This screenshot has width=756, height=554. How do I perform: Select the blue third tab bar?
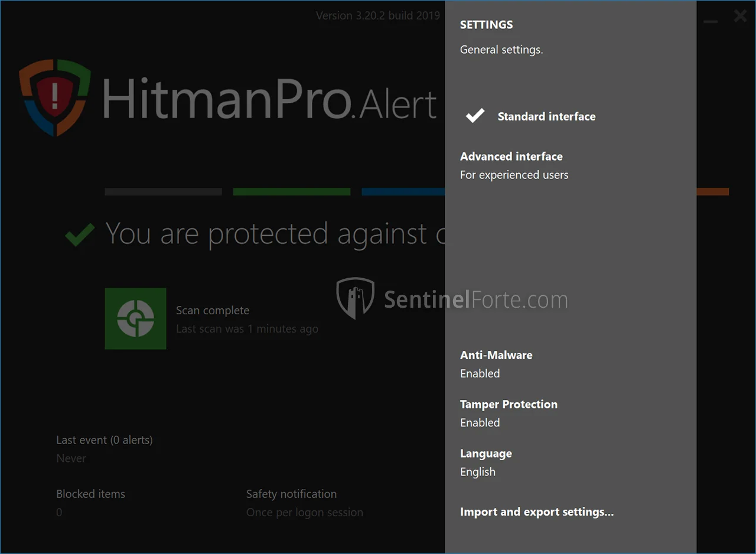tap(403, 191)
